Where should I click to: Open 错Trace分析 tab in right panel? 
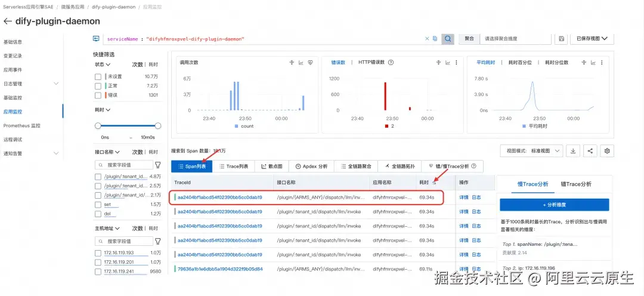(x=576, y=184)
